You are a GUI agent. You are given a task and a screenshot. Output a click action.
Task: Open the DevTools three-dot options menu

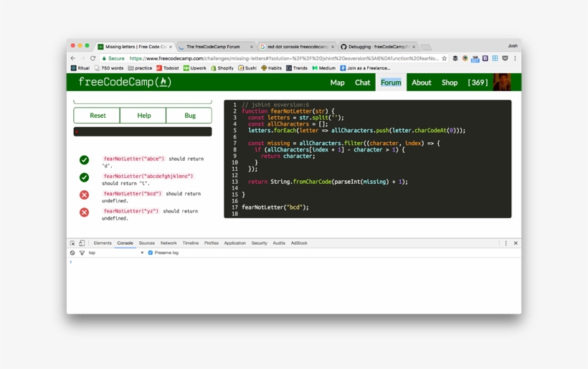point(506,243)
